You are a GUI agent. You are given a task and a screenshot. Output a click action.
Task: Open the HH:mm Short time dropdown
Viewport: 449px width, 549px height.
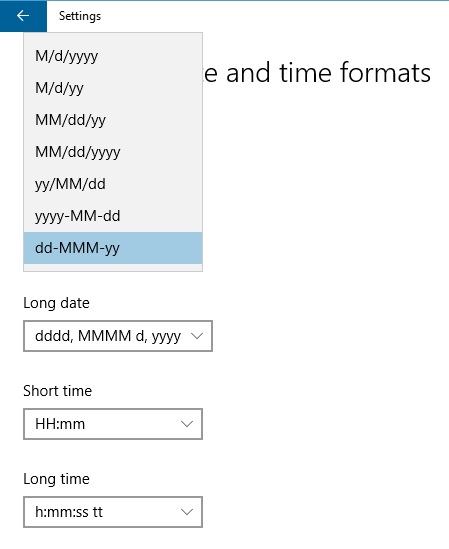pos(113,424)
